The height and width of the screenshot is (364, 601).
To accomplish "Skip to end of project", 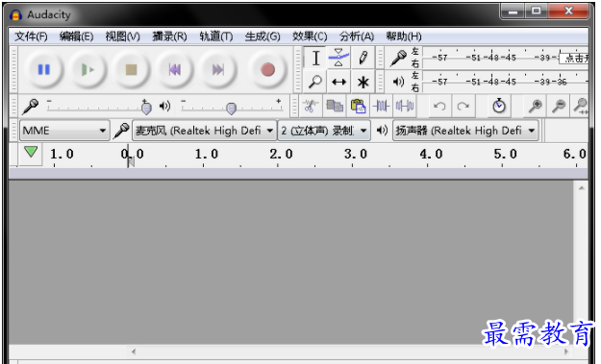I will (218, 70).
